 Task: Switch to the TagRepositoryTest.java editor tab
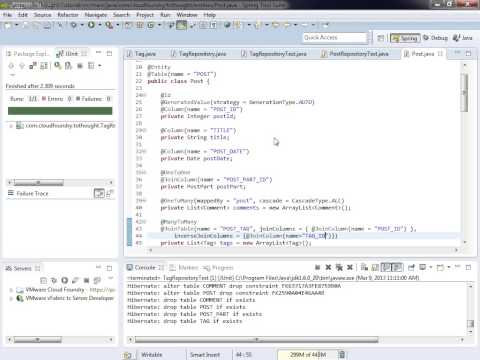tap(274, 54)
